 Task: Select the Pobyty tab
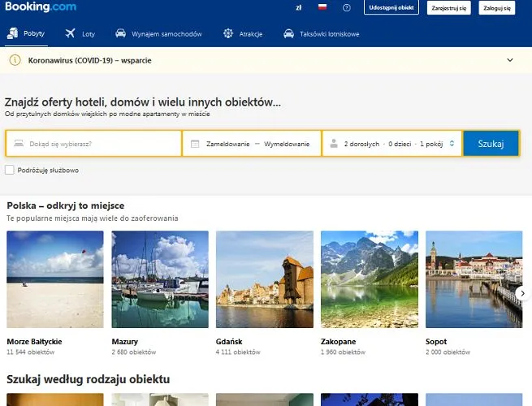pyautogui.click(x=26, y=33)
